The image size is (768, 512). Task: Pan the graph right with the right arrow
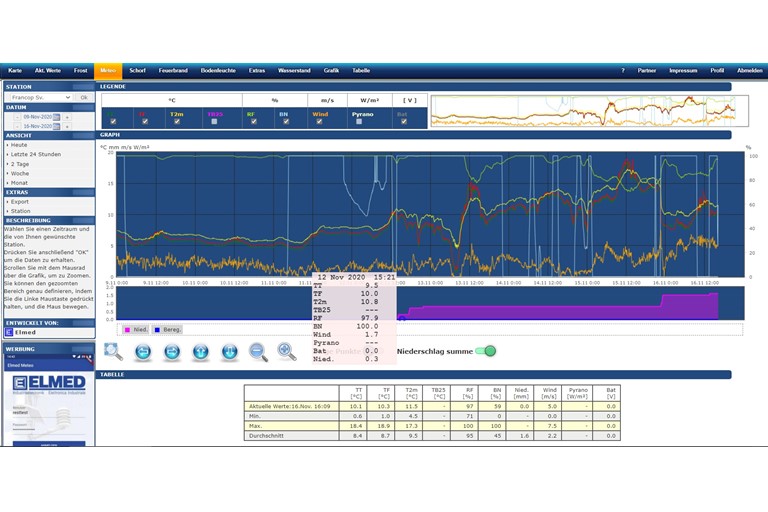click(x=172, y=352)
